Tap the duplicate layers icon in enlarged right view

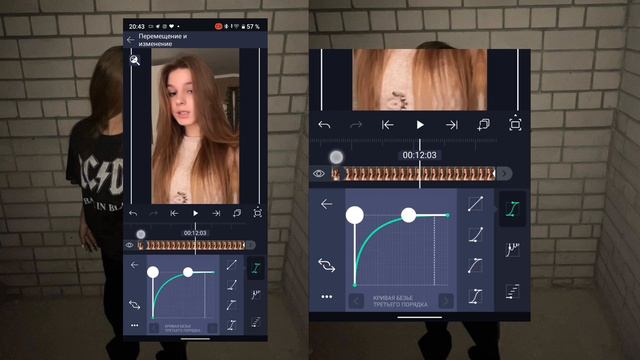(x=484, y=124)
